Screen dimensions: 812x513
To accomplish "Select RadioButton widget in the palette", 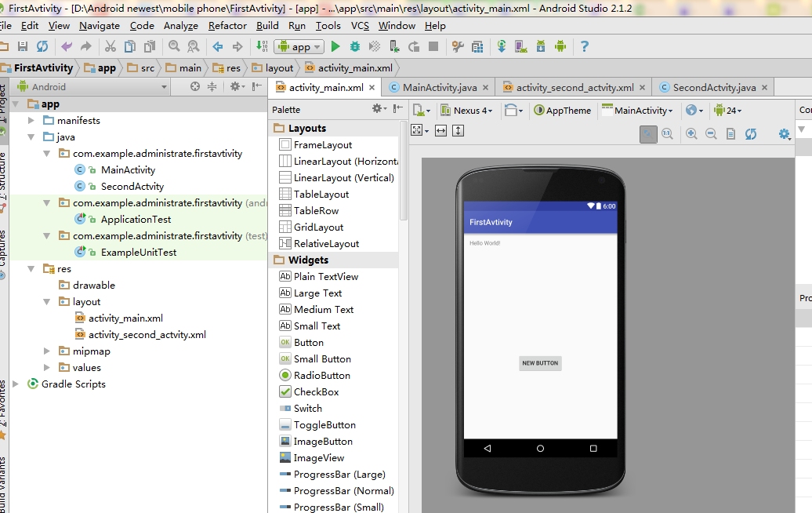I will tap(321, 376).
